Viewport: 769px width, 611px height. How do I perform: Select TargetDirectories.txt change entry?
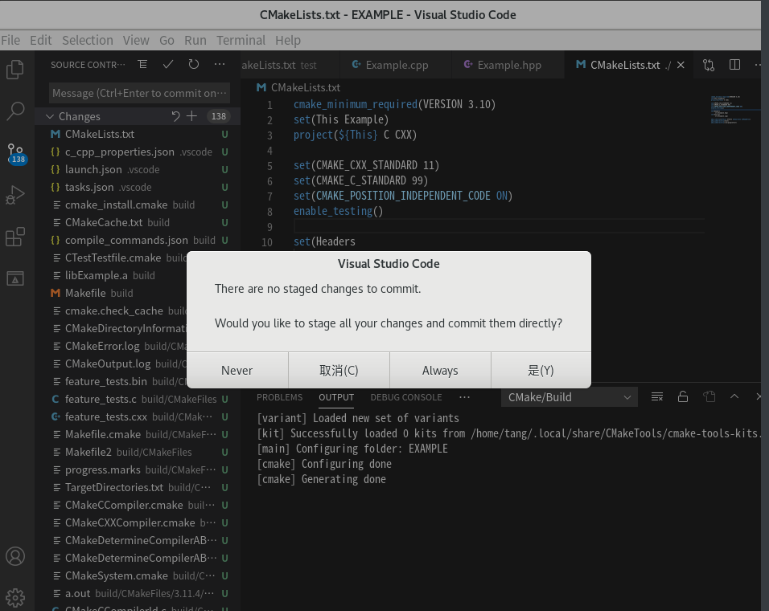point(138,487)
